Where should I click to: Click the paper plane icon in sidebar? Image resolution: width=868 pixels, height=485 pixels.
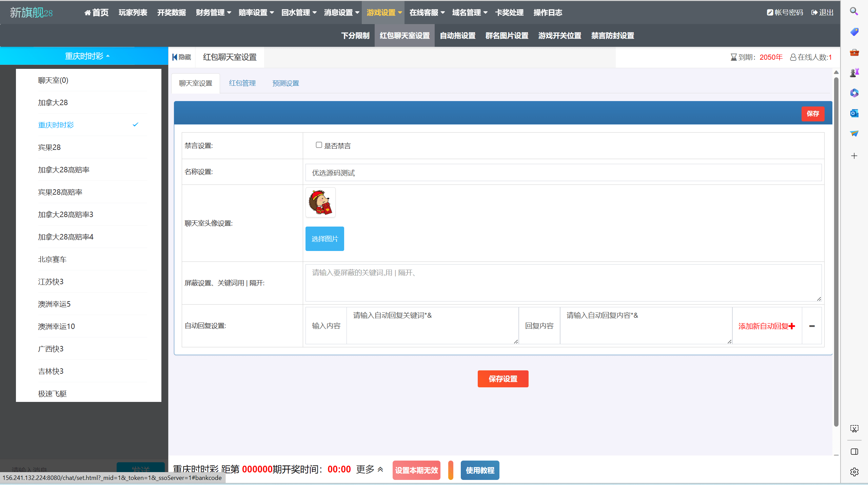[854, 134]
